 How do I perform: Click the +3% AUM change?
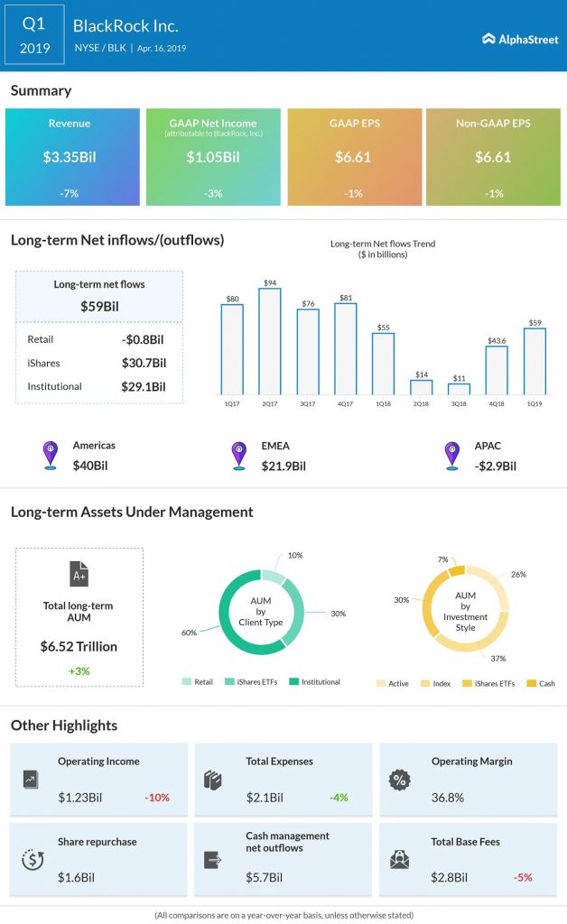pos(79,670)
